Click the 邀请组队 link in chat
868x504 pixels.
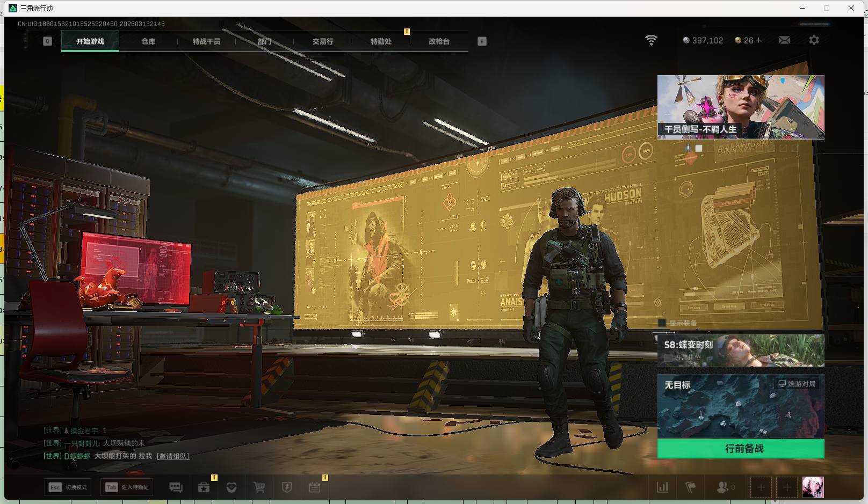coord(173,456)
